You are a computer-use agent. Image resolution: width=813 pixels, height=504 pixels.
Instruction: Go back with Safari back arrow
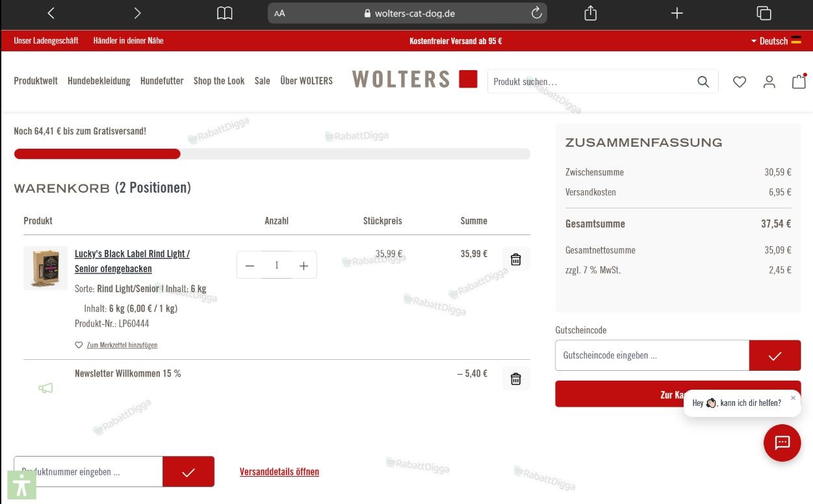pyautogui.click(x=51, y=13)
